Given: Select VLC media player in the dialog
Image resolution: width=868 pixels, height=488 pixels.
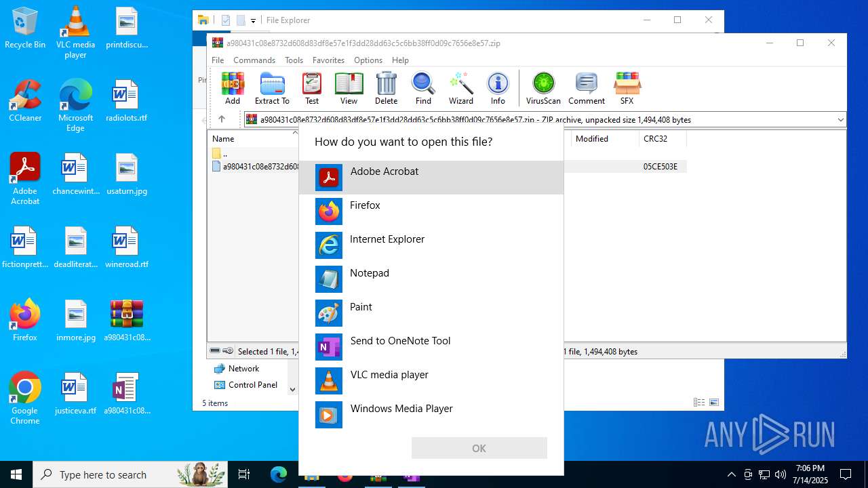Looking at the screenshot, I should (x=431, y=381).
